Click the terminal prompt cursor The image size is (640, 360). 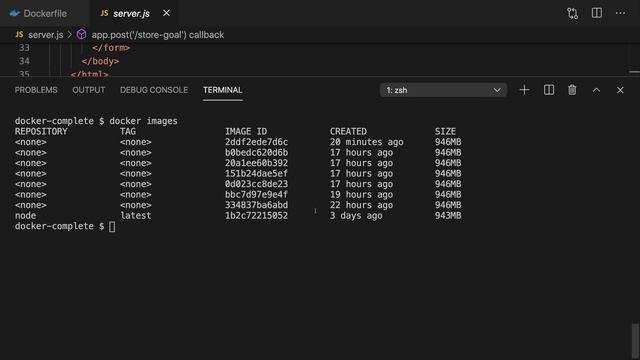(112, 226)
